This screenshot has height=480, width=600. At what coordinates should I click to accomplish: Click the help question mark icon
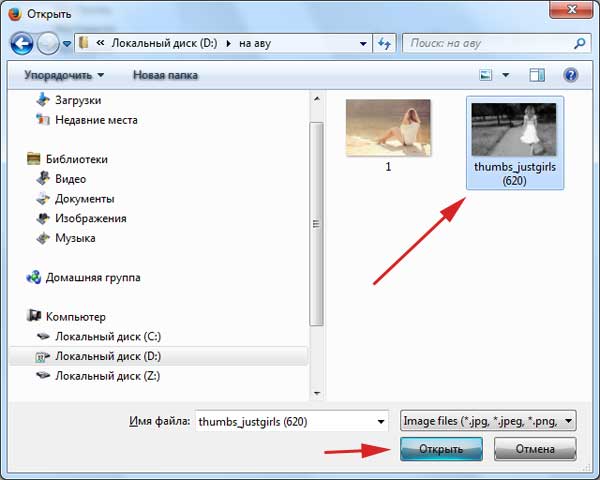(571, 75)
